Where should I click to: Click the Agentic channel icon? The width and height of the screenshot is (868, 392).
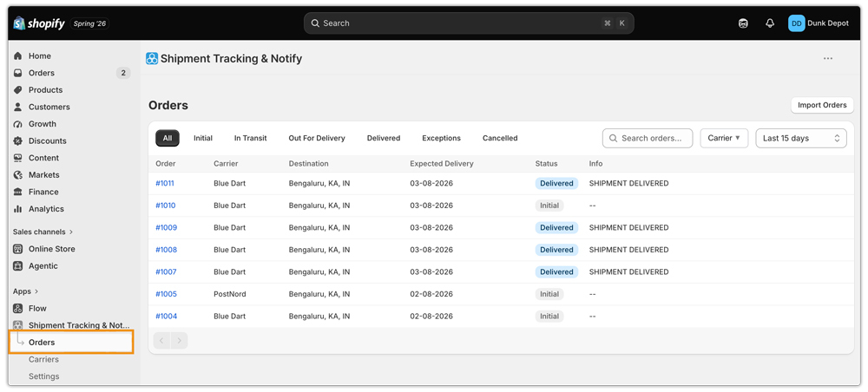click(x=18, y=266)
